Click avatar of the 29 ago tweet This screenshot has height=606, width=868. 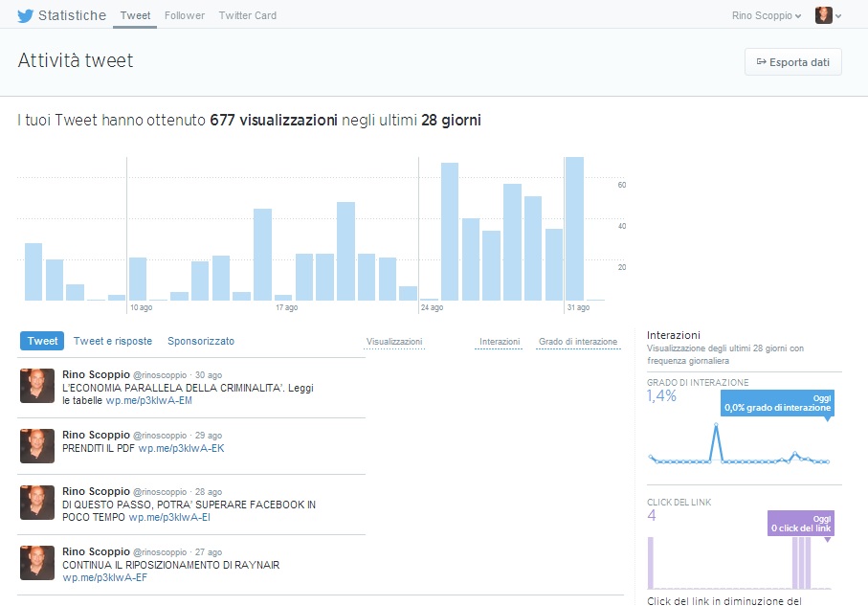pyautogui.click(x=37, y=445)
